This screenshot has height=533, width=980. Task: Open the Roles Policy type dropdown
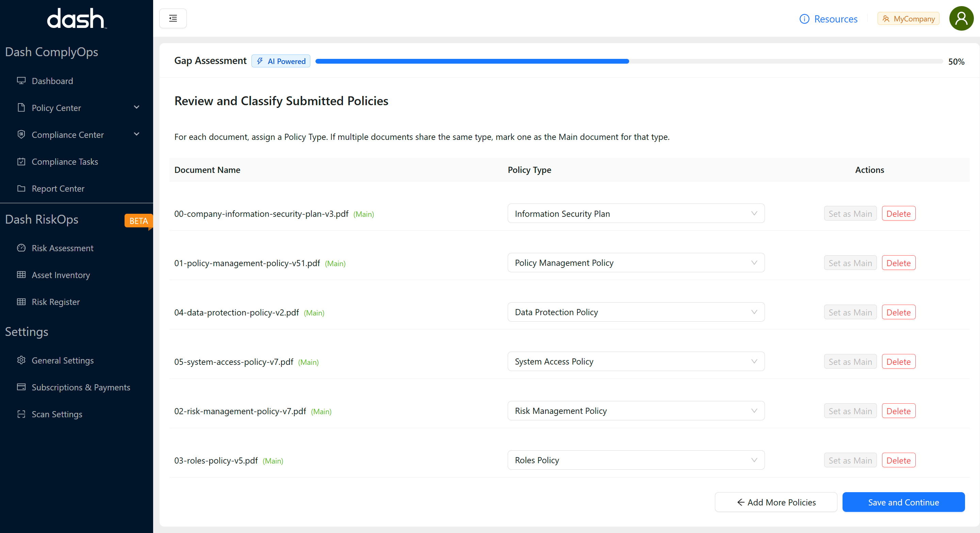(x=636, y=461)
